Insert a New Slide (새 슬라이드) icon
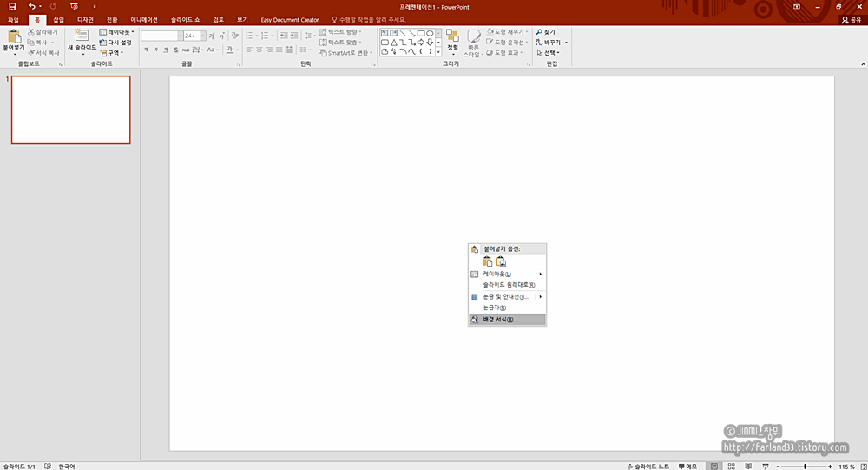 82,36
